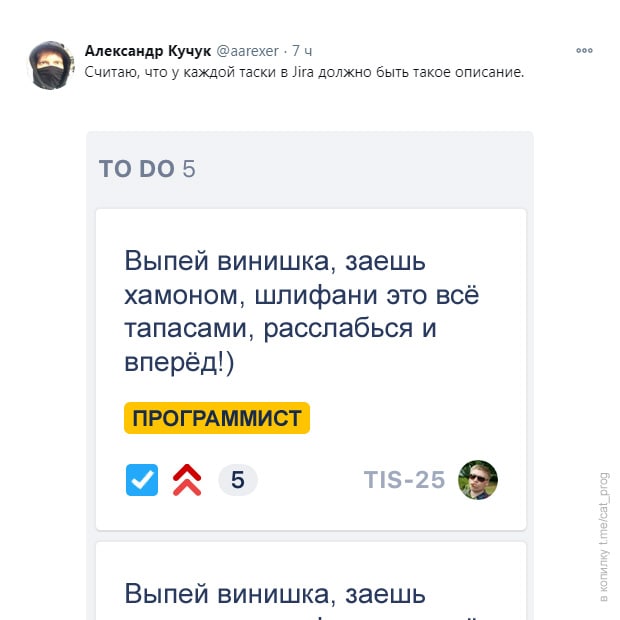The image size is (620, 620).
Task: Click the story points badge showing 5
Action: (238, 480)
